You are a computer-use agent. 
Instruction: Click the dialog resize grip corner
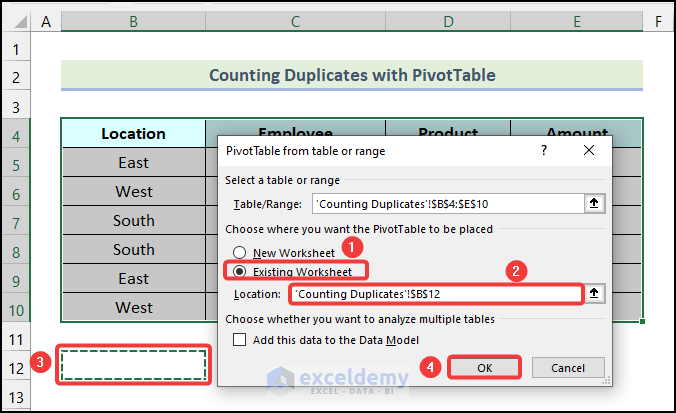tap(606, 380)
